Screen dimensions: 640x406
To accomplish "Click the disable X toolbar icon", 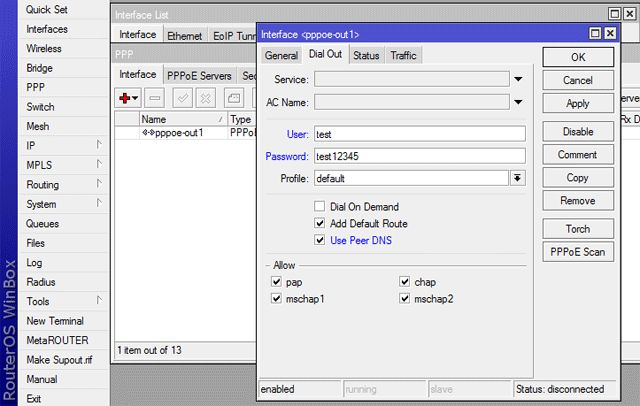I will coord(205,98).
